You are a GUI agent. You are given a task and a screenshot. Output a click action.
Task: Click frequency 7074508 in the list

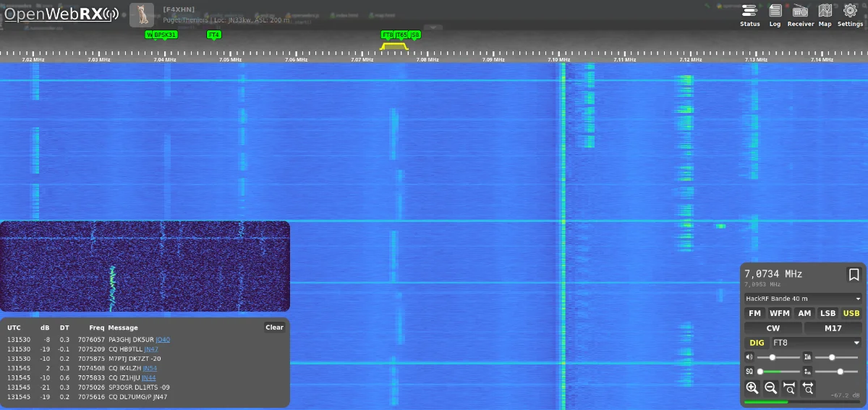[x=91, y=368]
